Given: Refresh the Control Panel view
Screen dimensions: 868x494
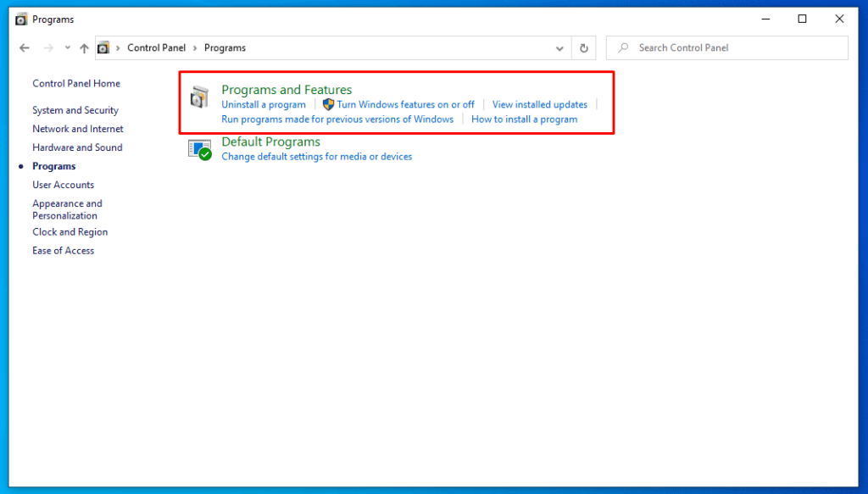Looking at the screenshot, I should point(583,48).
